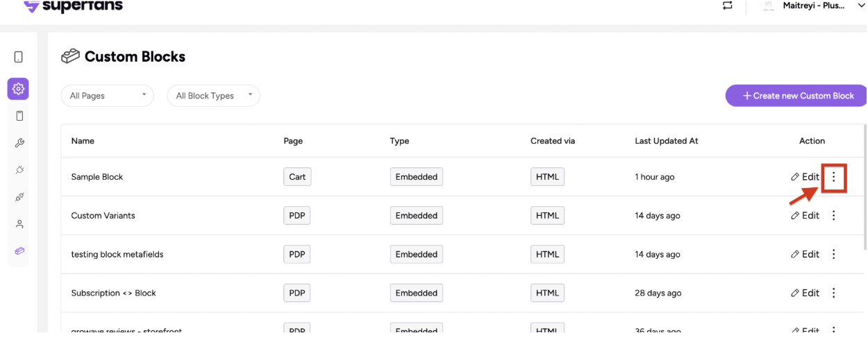The height and width of the screenshot is (340, 868).
Task: Open the three-dot menu for Custom Variants
Action: [x=834, y=216]
